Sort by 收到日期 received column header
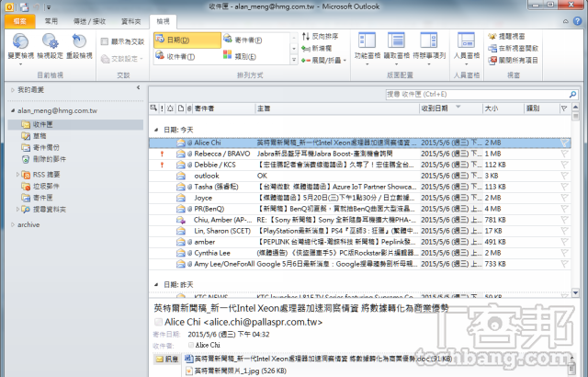Screen dimensions: 588x377 point(450,109)
